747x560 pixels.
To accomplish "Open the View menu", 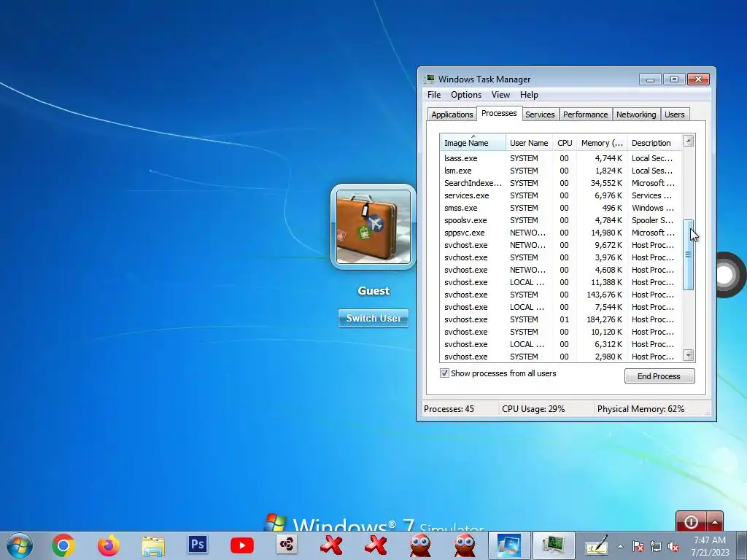I will [500, 95].
